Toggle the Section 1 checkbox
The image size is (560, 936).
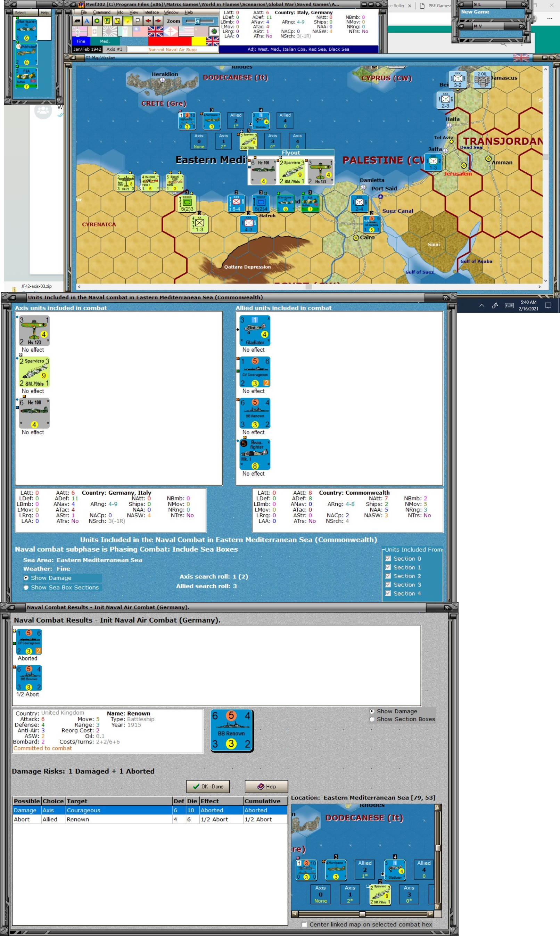pos(388,567)
